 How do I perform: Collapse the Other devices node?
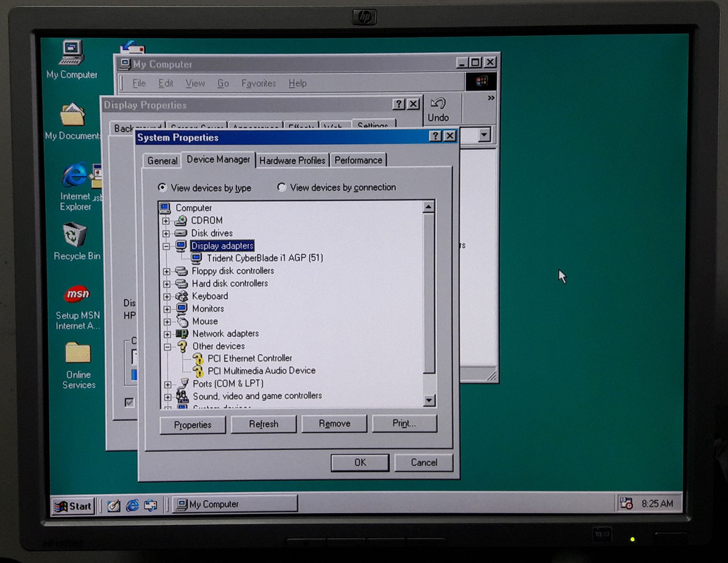(x=167, y=347)
